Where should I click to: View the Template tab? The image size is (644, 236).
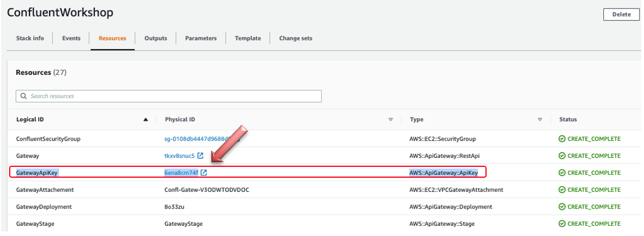(x=248, y=38)
